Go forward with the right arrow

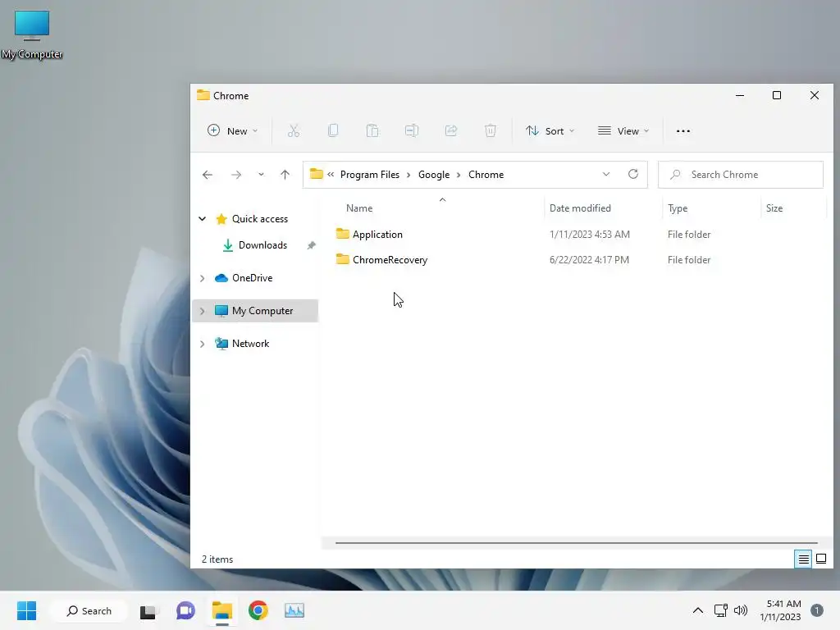[x=236, y=175]
